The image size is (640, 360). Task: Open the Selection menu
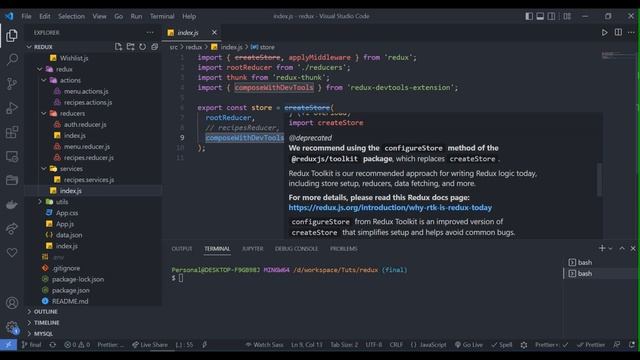71,16
